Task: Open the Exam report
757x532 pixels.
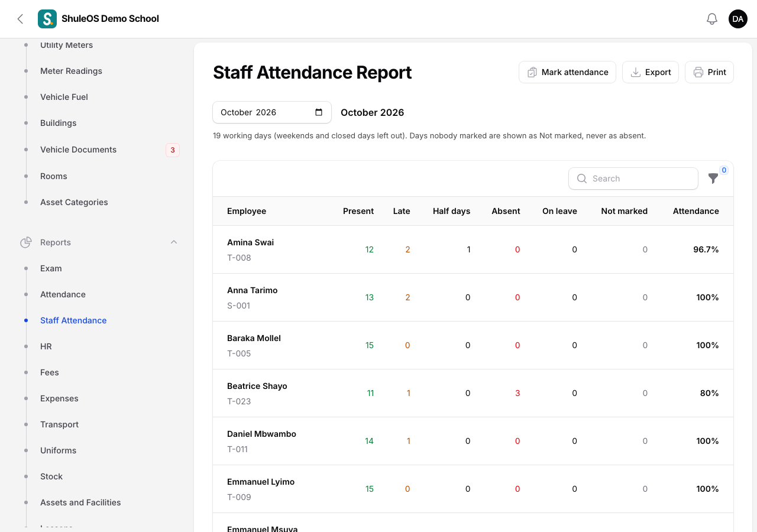Action: [x=51, y=268]
